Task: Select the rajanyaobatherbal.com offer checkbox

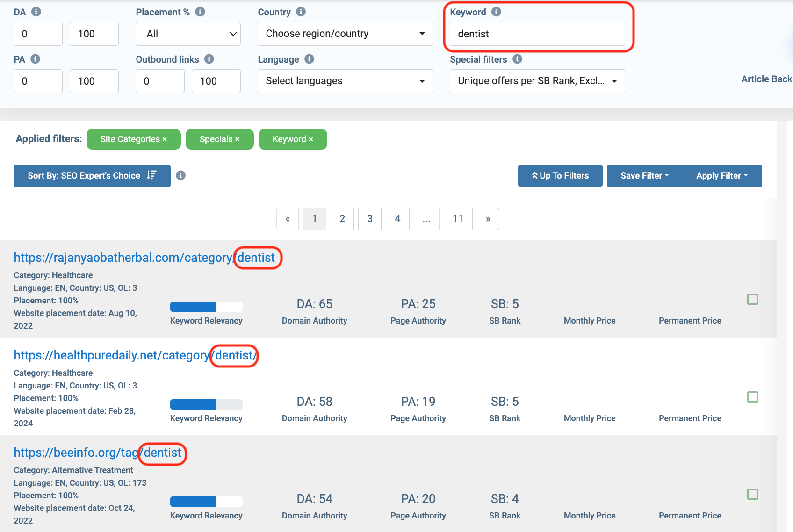Action: pyautogui.click(x=753, y=299)
